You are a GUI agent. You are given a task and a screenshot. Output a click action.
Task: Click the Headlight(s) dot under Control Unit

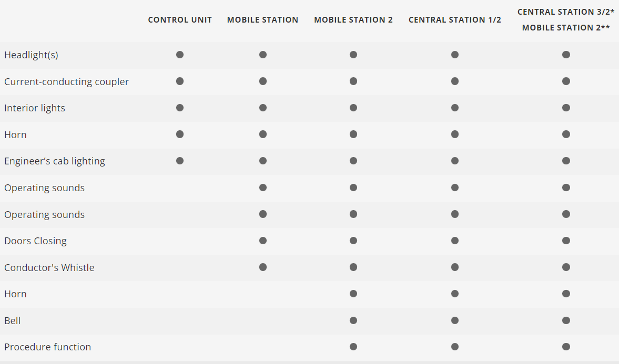point(180,55)
